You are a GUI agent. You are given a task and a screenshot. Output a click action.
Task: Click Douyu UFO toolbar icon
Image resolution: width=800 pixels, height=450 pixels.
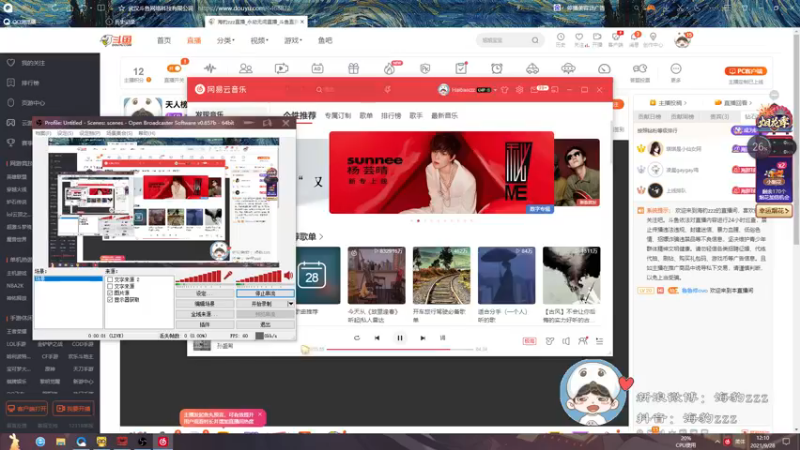[x=568, y=68]
